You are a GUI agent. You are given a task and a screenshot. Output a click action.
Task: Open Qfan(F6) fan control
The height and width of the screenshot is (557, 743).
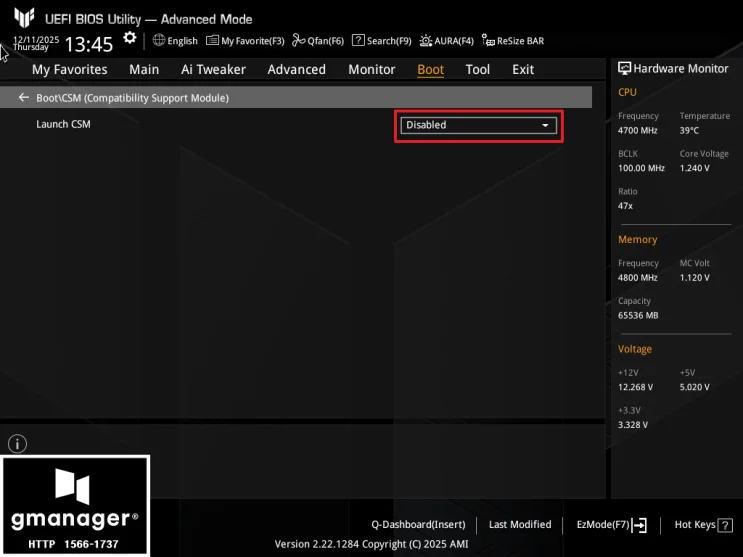click(x=318, y=41)
